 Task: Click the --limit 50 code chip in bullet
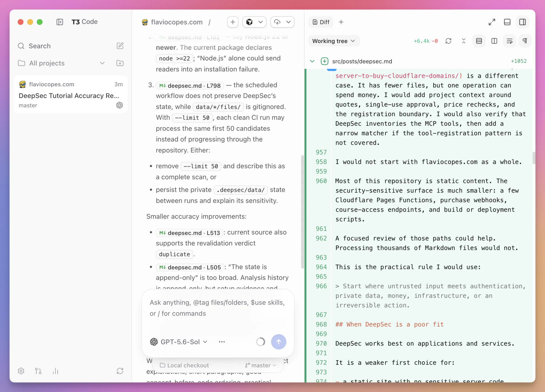[x=201, y=166]
